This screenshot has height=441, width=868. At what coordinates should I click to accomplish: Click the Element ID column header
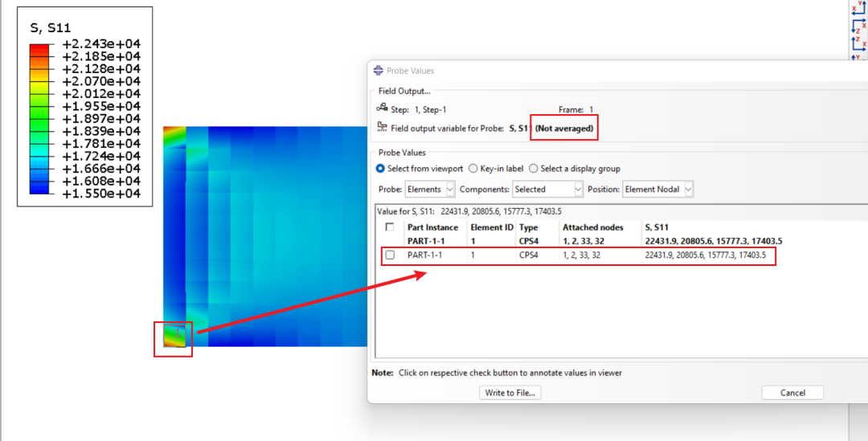point(492,227)
